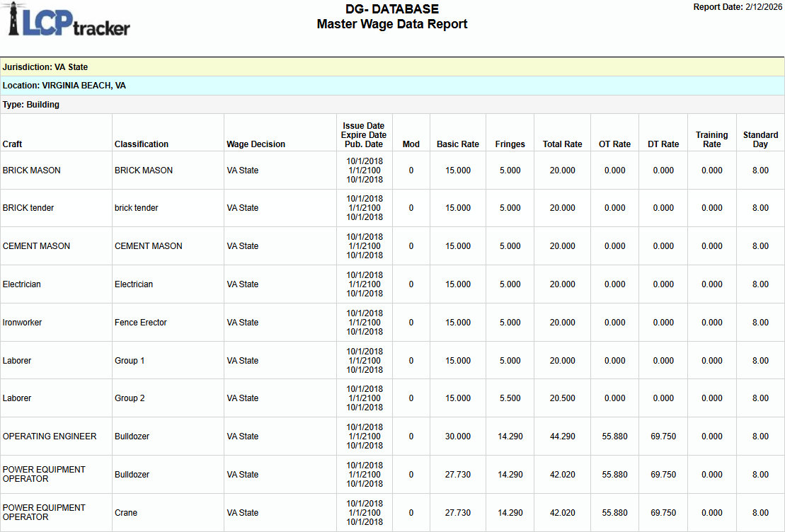Image resolution: width=785 pixels, height=532 pixels.
Task: Click 0.000 OT rate in Group 1 row
Action: coord(615,360)
